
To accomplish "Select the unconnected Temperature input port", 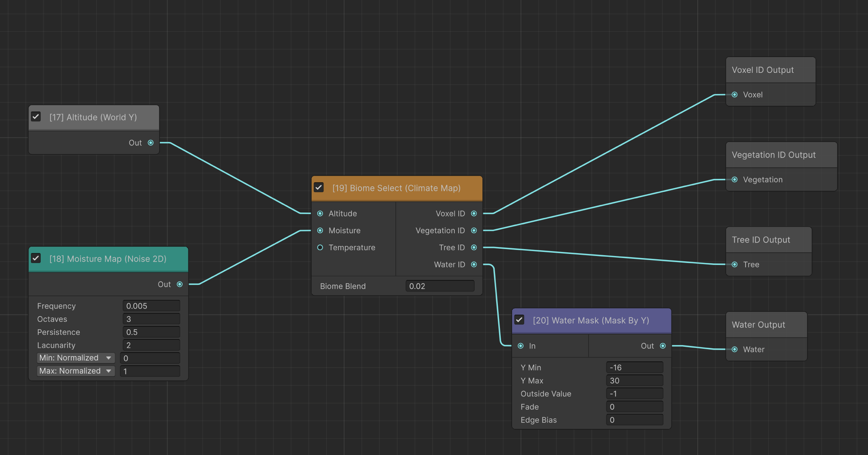I will click(320, 247).
